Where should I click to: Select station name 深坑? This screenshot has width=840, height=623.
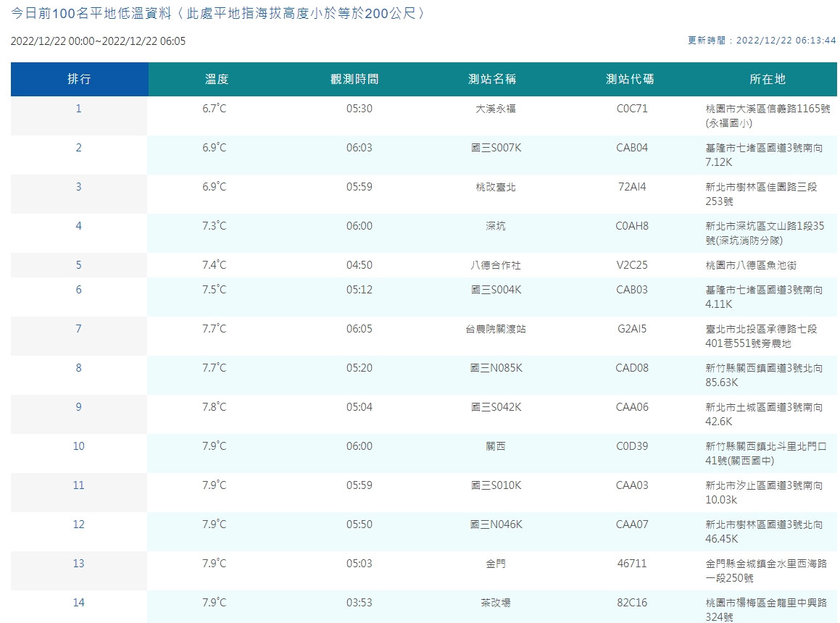point(496,226)
